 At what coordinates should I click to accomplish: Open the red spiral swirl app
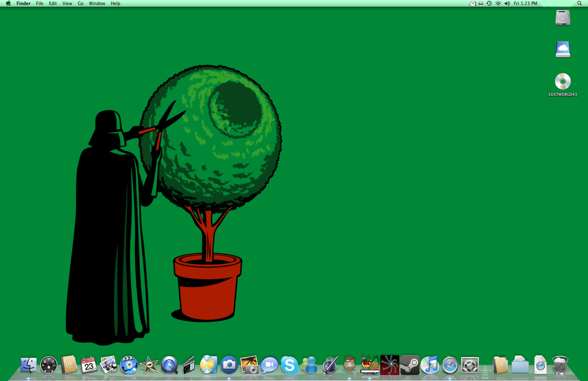pos(390,365)
